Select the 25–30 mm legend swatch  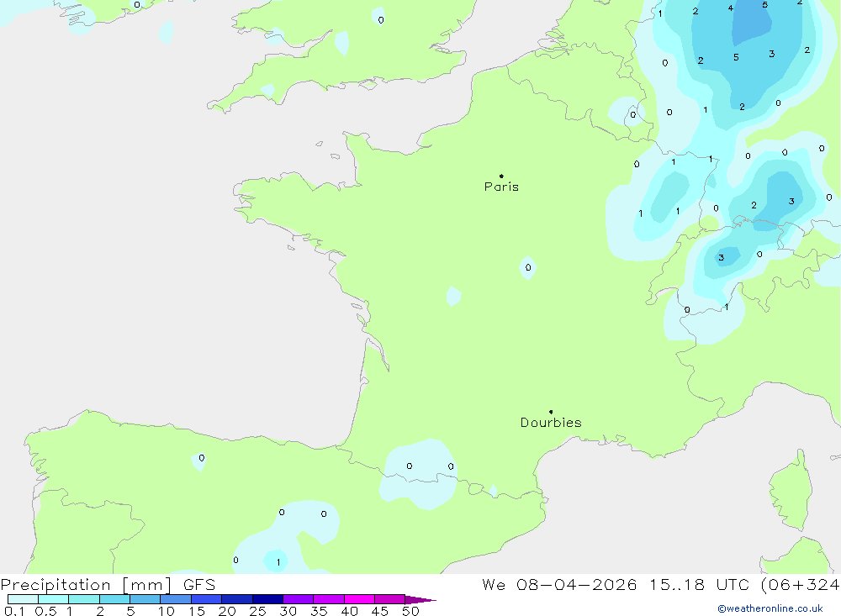267,599
